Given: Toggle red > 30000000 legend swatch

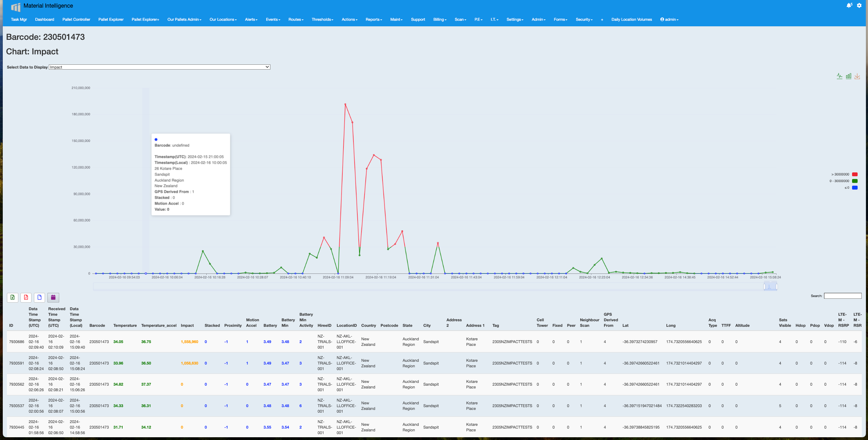Looking at the screenshot, I should (854, 174).
